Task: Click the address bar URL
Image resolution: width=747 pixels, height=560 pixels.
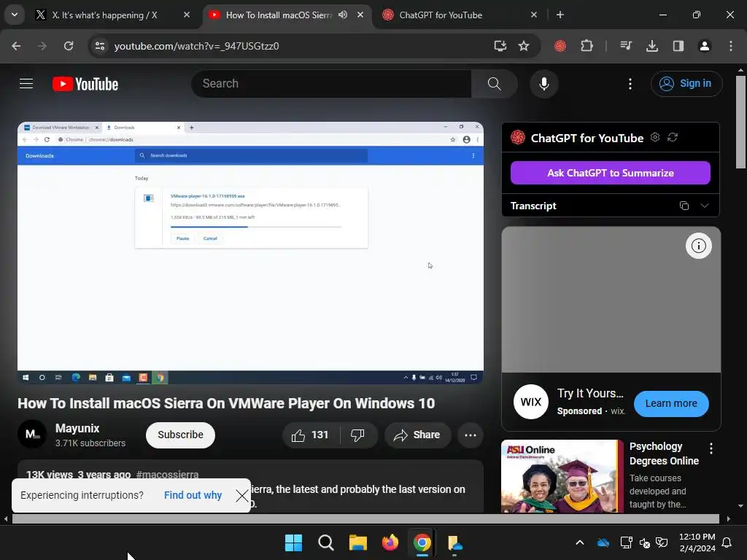Action: pyautogui.click(x=196, y=46)
